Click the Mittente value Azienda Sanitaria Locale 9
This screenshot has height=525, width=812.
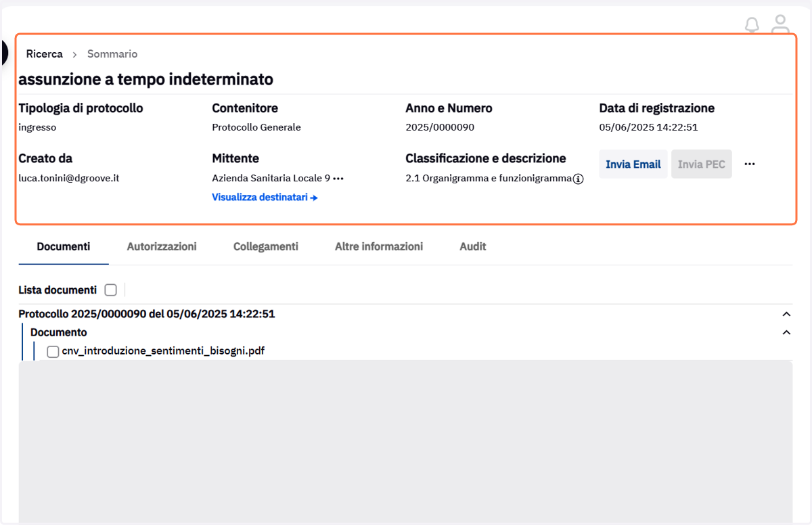(271, 179)
